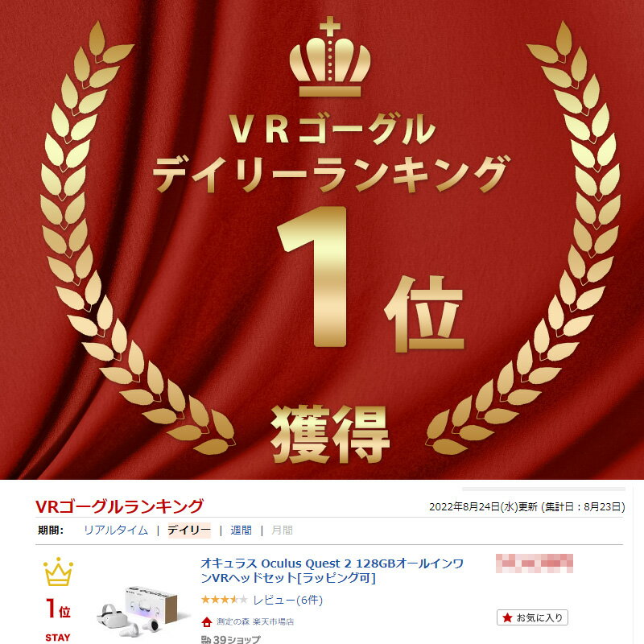
Task: Click the red STAY rank status label
Action: point(58,638)
